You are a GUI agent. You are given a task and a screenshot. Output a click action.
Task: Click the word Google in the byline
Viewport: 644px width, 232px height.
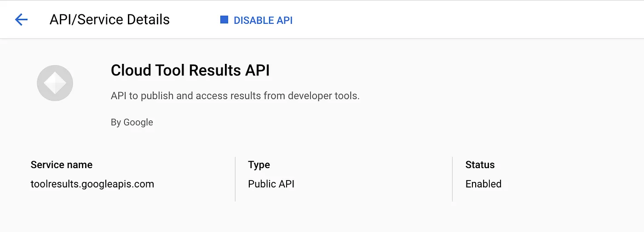(138, 122)
